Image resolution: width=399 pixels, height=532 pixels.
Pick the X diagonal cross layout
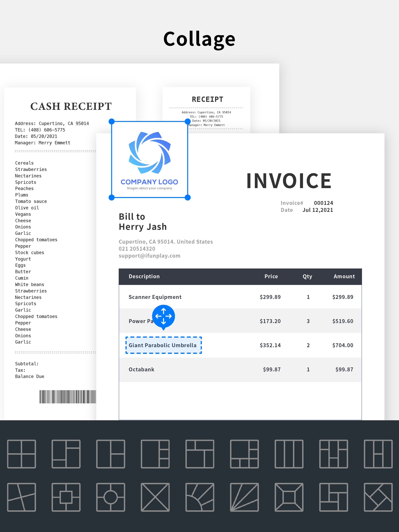[155, 497]
